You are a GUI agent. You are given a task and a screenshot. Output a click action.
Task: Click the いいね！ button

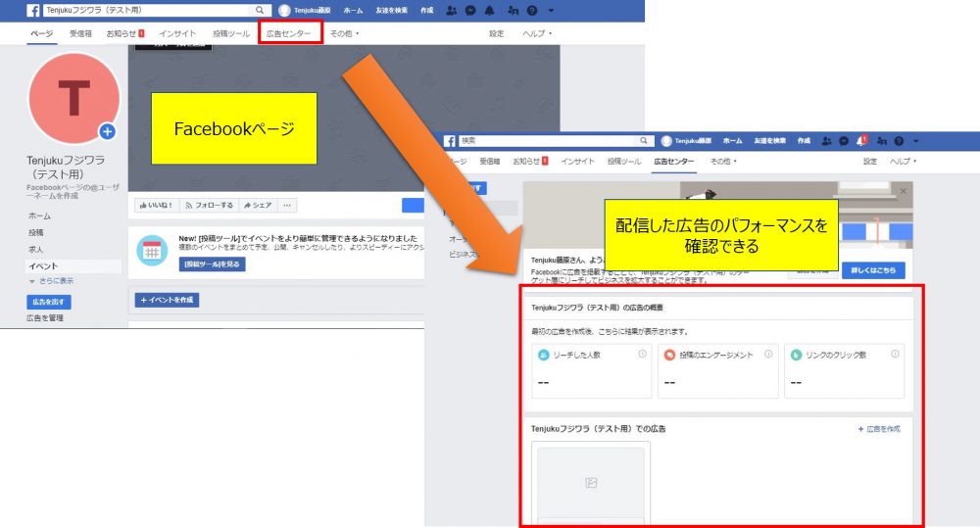click(156, 205)
